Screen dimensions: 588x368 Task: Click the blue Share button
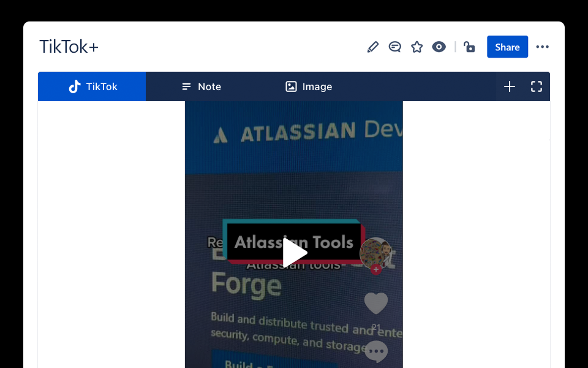click(x=507, y=47)
